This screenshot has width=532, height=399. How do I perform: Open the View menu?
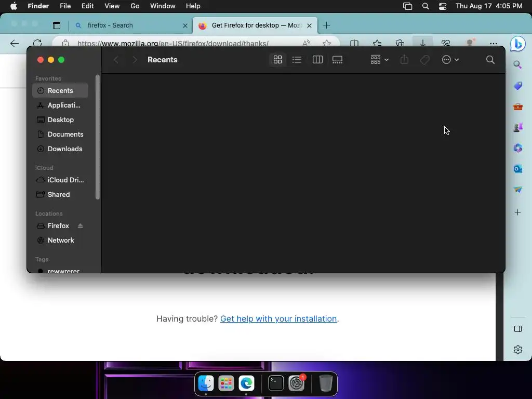[x=112, y=6]
